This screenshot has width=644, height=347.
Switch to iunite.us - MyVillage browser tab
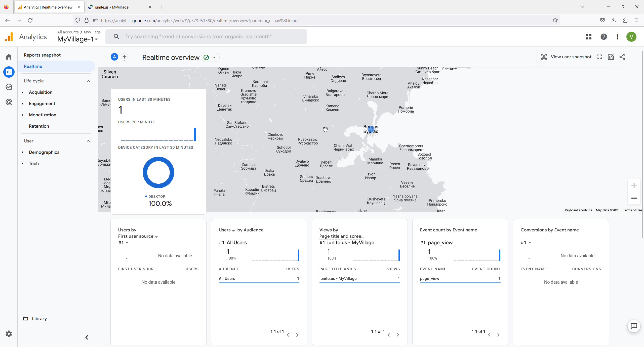click(112, 7)
